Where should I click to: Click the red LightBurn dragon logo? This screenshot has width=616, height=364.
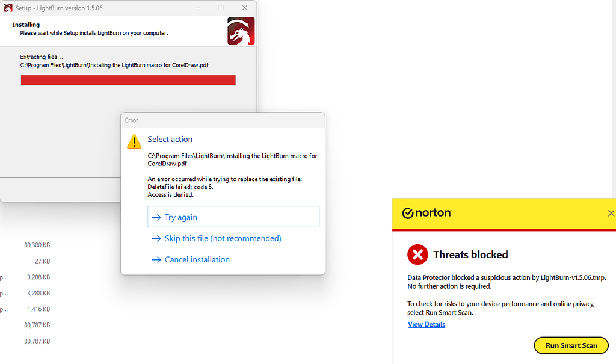241,31
